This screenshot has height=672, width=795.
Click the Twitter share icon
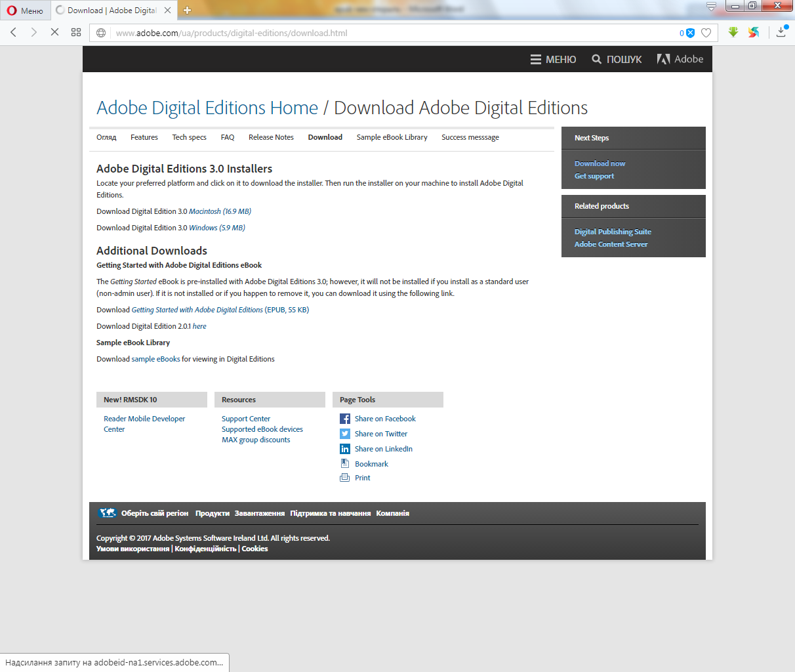[345, 434]
